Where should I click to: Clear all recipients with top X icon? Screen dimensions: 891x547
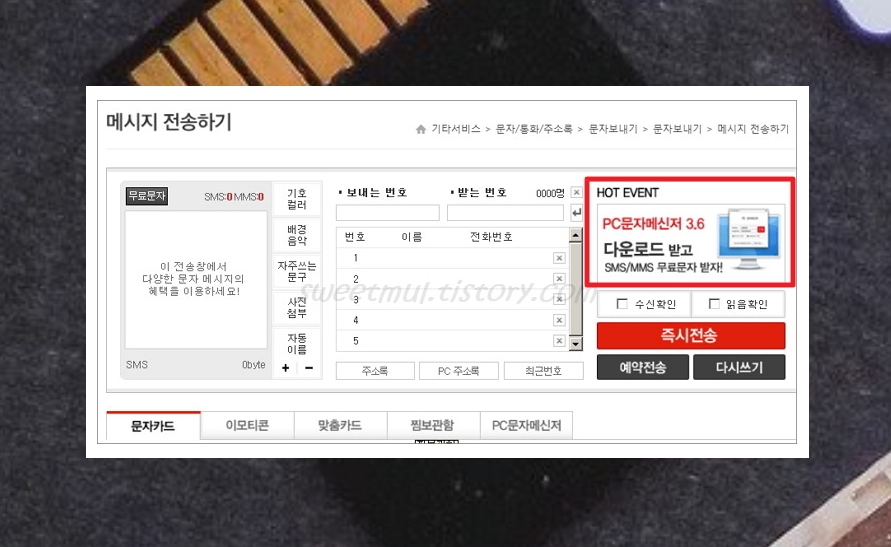click(x=576, y=193)
